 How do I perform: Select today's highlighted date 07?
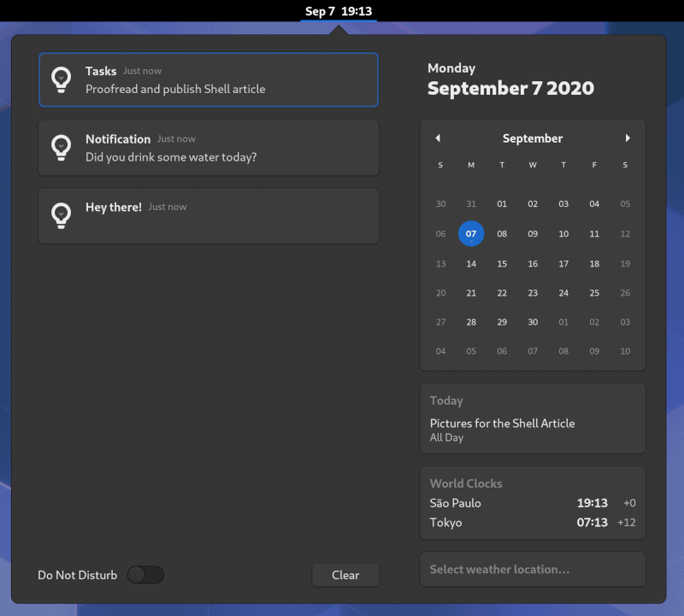(471, 234)
